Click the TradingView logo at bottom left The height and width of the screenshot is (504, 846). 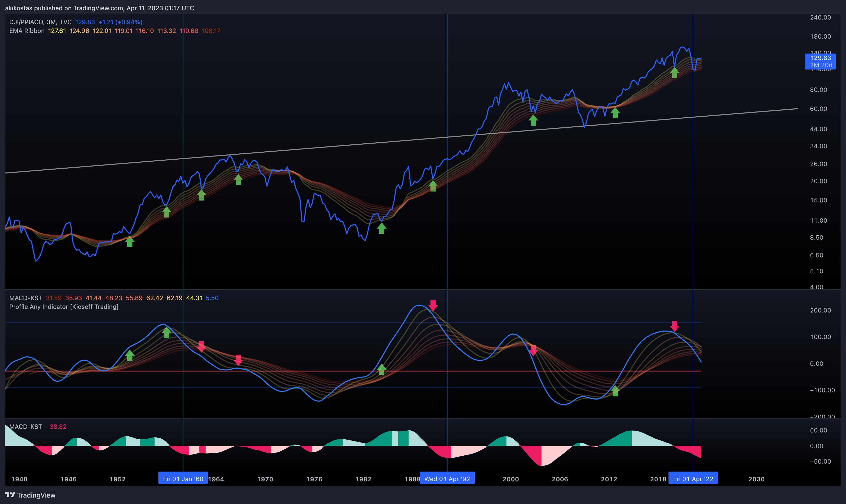click(x=30, y=495)
